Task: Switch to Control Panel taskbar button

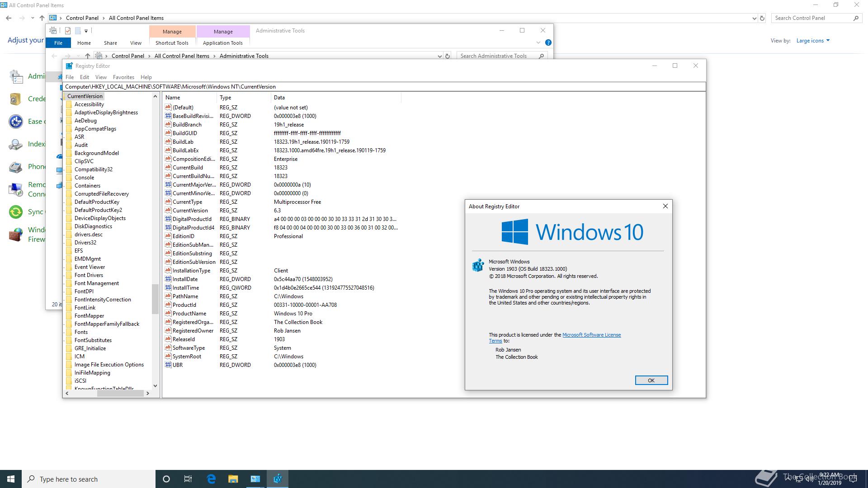Action: click(255, 479)
